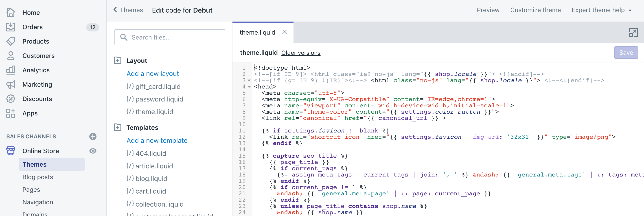Collapse the Templates folder icon

tap(118, 127)
